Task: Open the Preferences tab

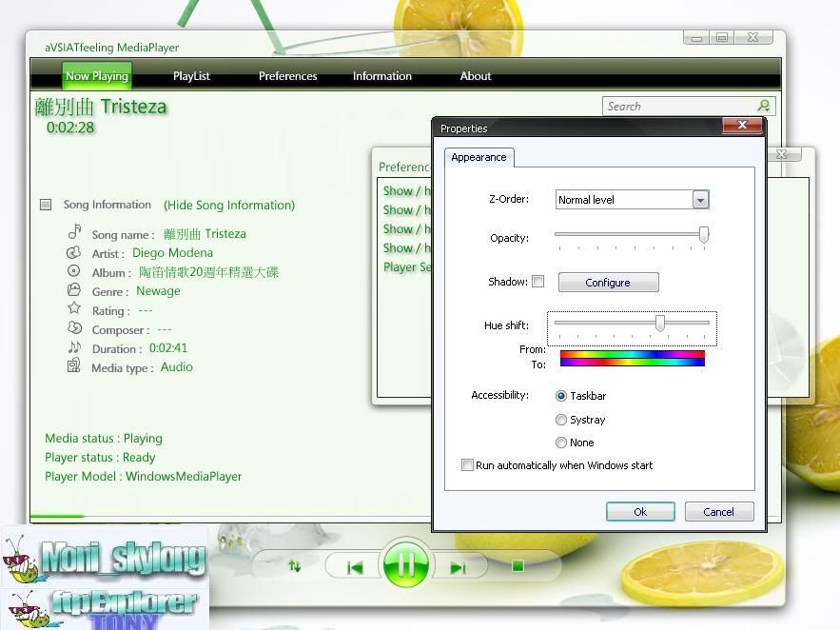Action: click(287, 76)
